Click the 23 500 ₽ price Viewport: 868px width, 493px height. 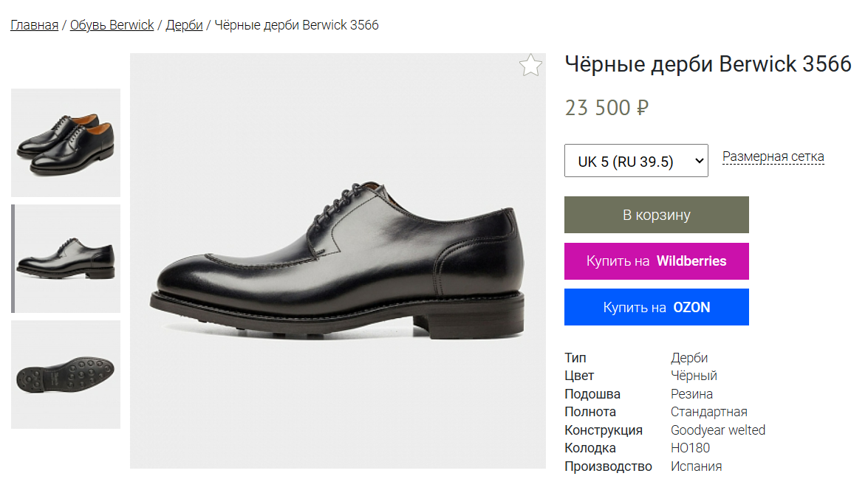point(606,107)
